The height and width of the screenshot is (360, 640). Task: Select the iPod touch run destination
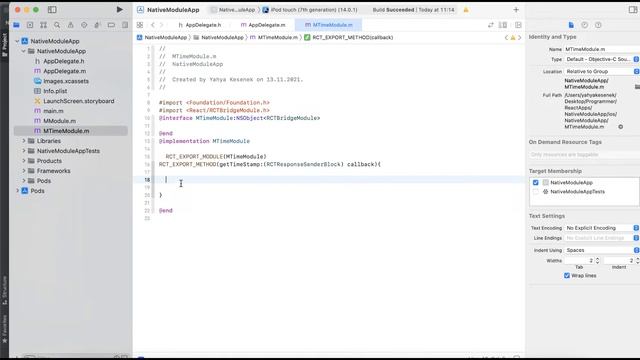310,10
